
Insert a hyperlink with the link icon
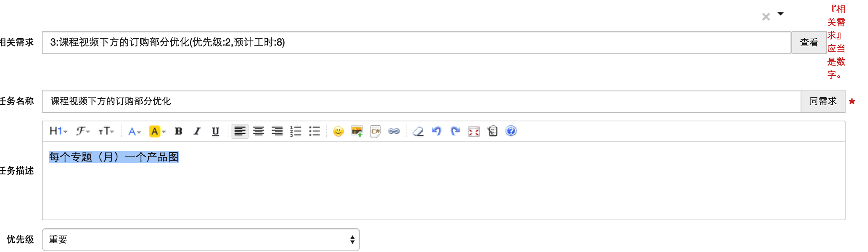coord(394,131)
